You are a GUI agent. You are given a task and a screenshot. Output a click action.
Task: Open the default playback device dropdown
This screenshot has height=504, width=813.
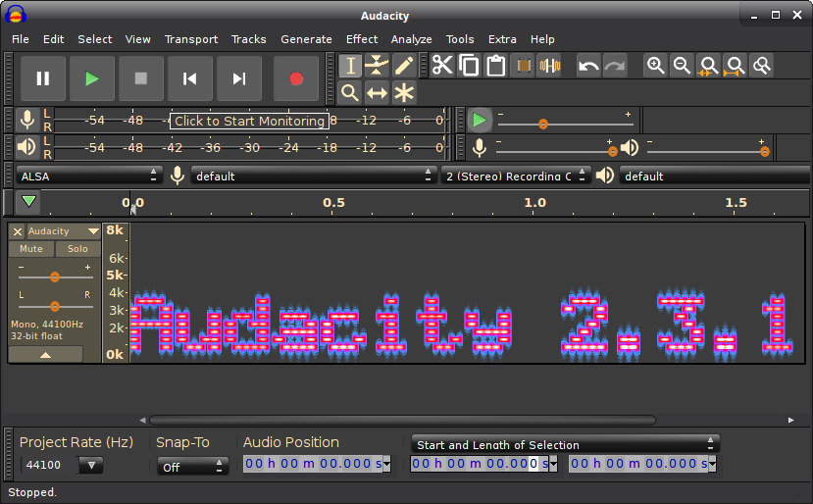[x=716, y=176]
